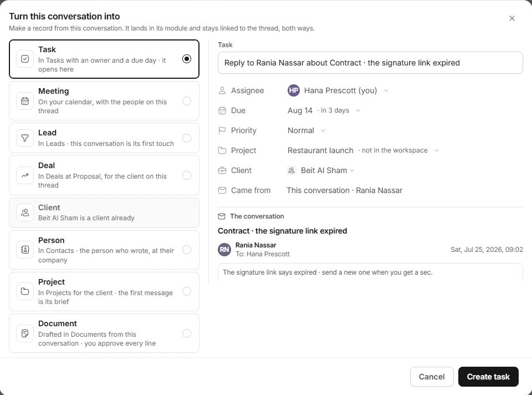The image size is (532, 395).
Task: Click the HP avatar of Hana Prescott
Action: click(294, 90)
